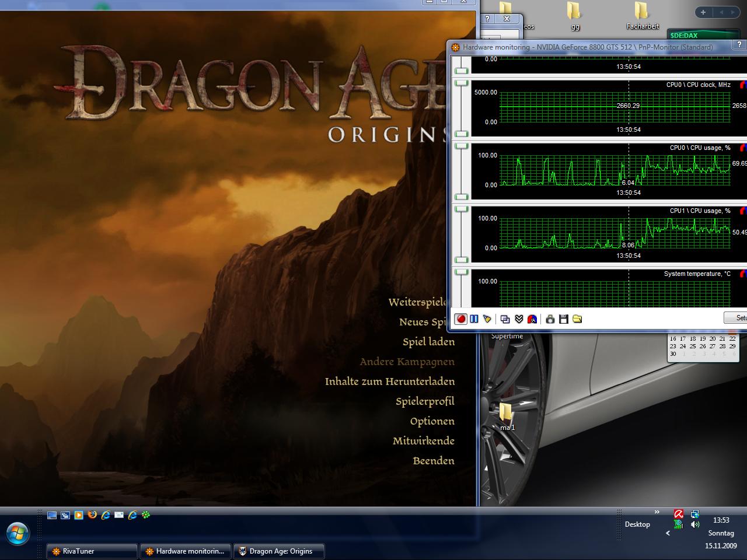Select Neues Spiel in Dragon Age menu
747x560 pixels.
pyautogui.click(x=423, y=322)
